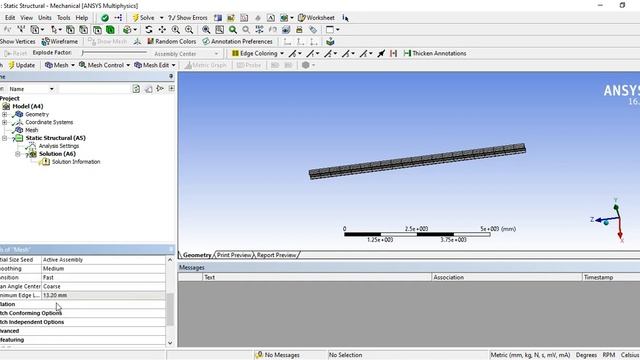Screen dimensions: 640x360
Task: Click Show Errors
Action: 188,18
